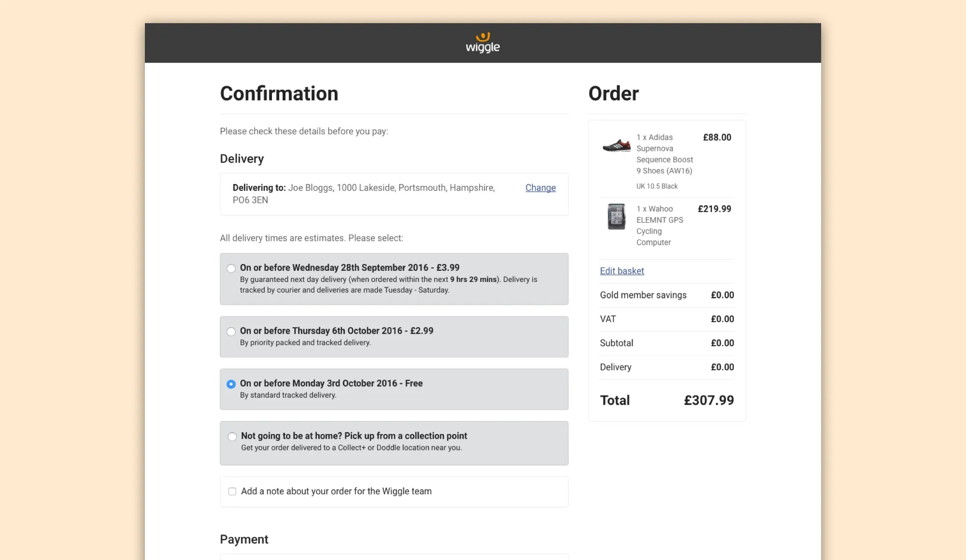Screen dimensions: 966x560
Task: Click the Change delivery address link
Action: (x=540, y=188)
